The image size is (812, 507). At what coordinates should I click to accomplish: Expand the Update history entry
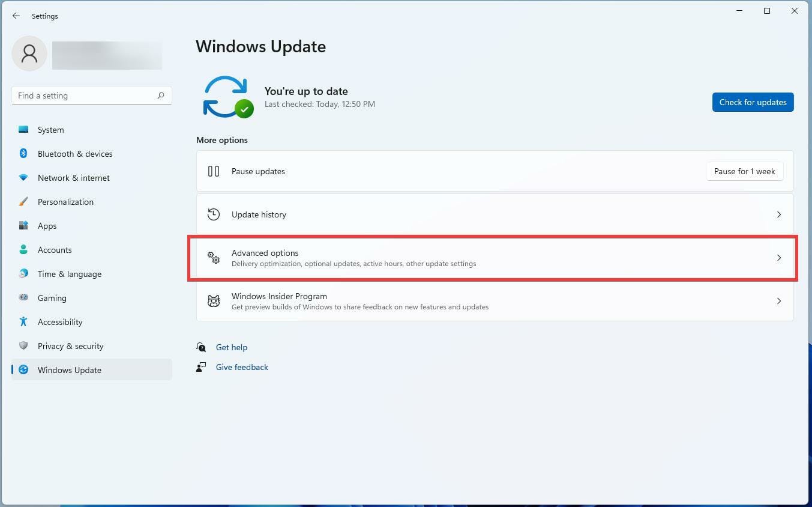pos(778,214)
